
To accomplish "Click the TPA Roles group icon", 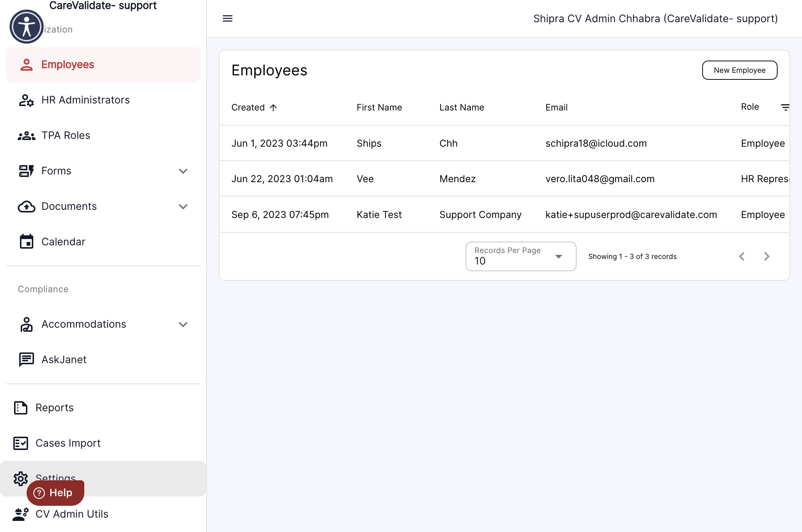I will tap(26, 136).
